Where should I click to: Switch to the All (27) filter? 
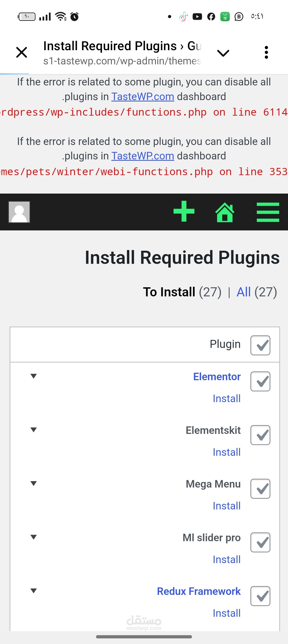tap(244, 292)
